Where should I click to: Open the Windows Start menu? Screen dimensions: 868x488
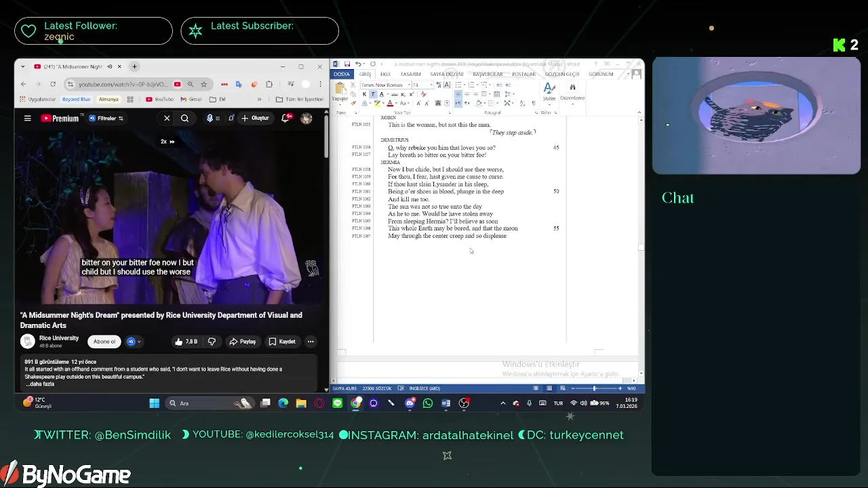[154, 403]
